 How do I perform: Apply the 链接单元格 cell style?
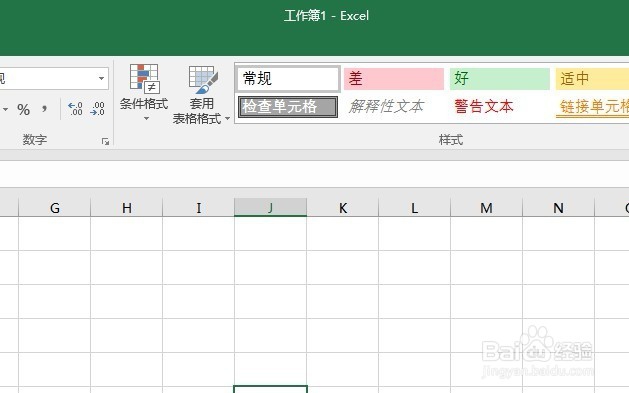[x=592, y=107]
